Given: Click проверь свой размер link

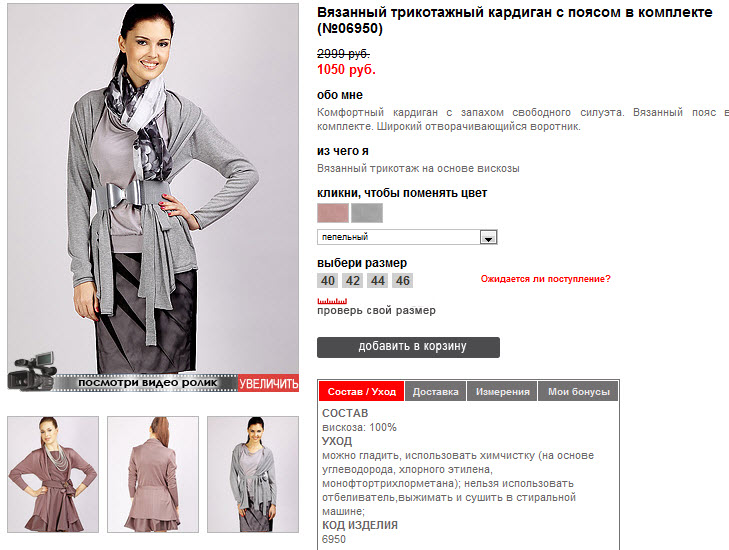Looking at the screenshot, I should 377,311.
